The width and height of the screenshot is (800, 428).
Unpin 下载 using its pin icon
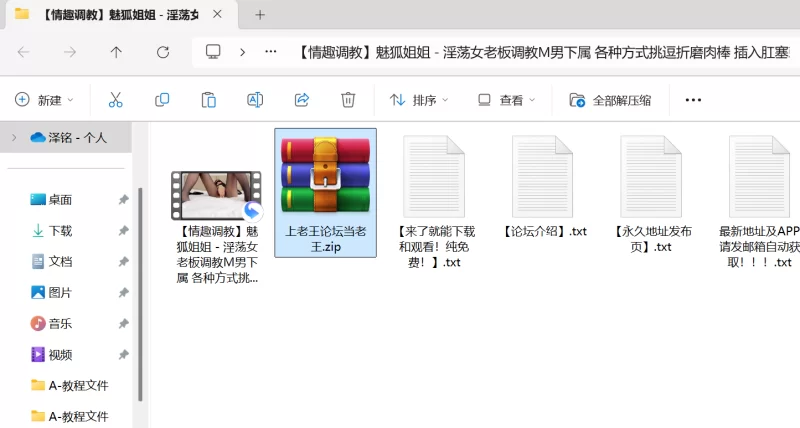point(123,231)
